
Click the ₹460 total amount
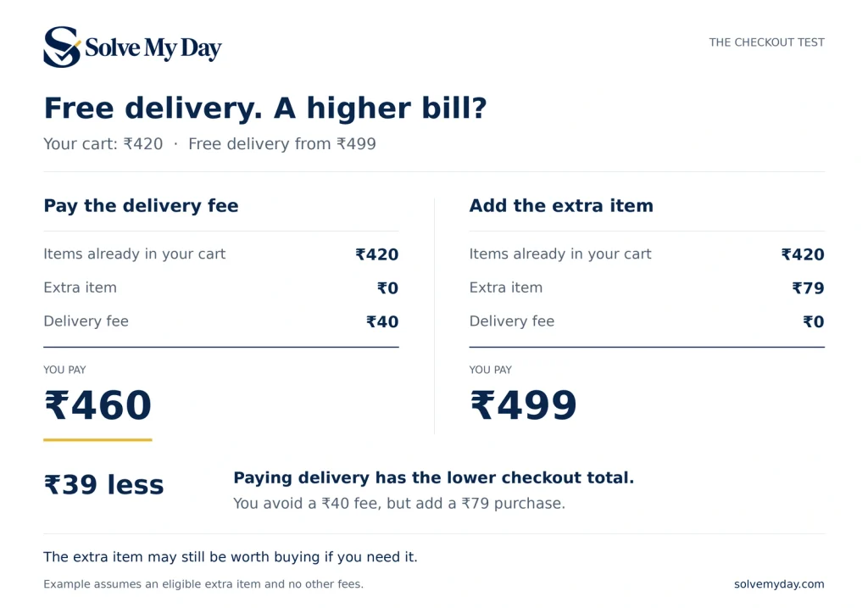[97, 404]
